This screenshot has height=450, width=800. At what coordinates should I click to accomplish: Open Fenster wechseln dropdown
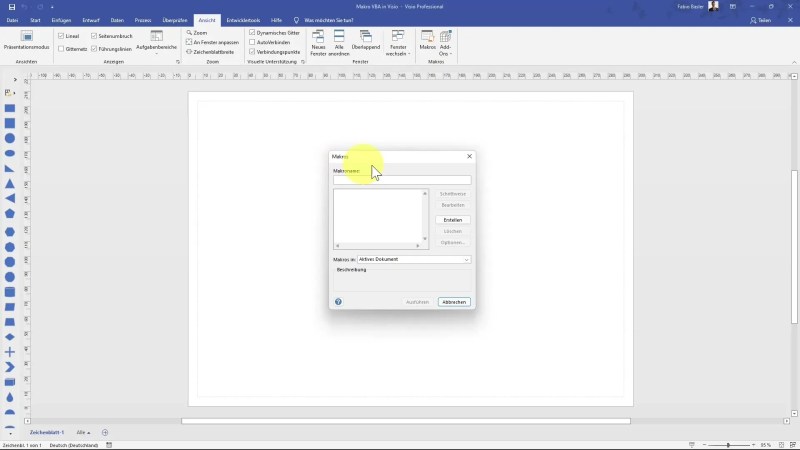click(x=397, y=43)
